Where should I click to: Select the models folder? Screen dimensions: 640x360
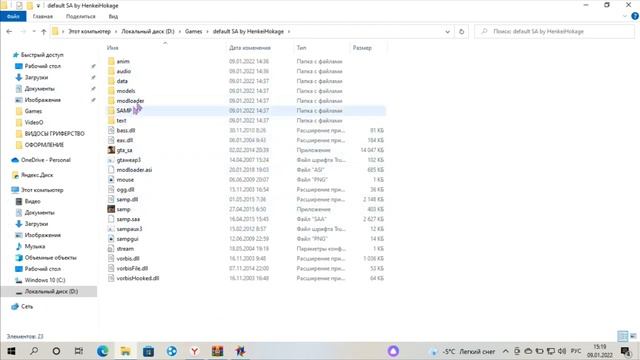(x=126, y=91)
